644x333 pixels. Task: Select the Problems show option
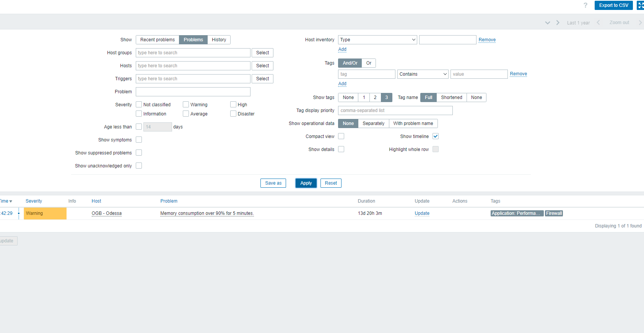(194, 40)
